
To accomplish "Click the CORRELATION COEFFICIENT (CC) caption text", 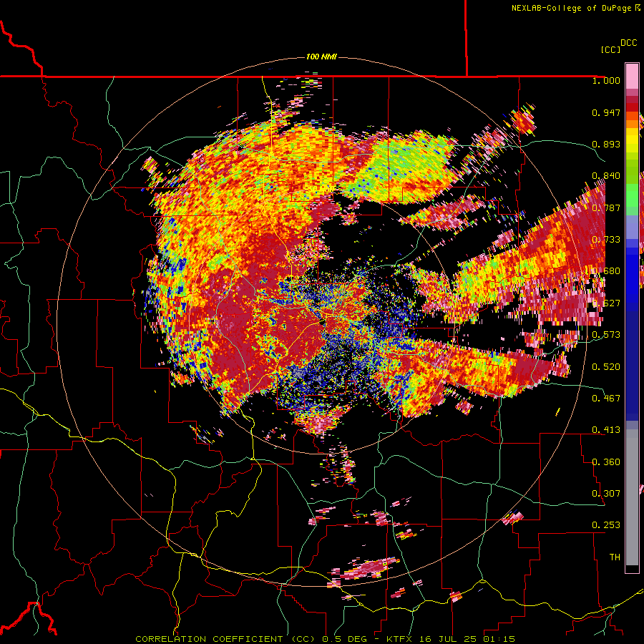I will click(x=225, y=639).
